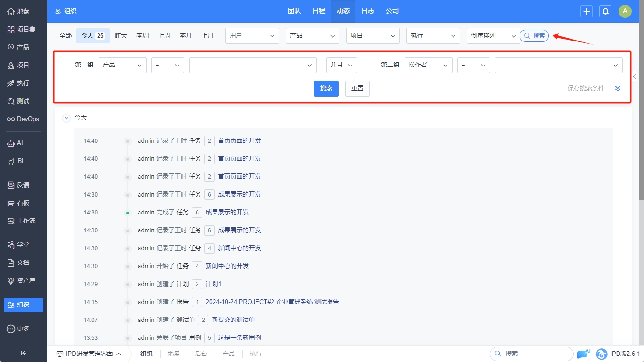Click the 重置 button
This screenshot has height=362, width=644.
click(x=357, y=89)
